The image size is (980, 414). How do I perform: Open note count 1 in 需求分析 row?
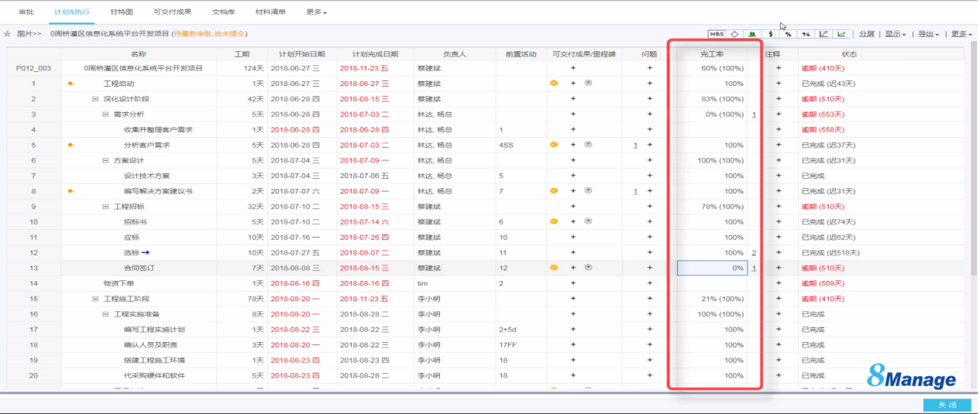coord(754,115)
